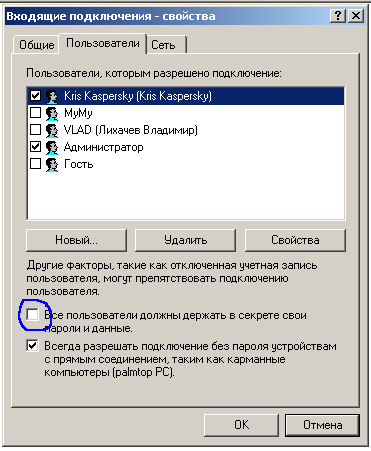Uncheck the Kris Kaspersky checkbox
Image resolution: width=371 pixels, height=451 pixels.
click(x=35, y=96)
